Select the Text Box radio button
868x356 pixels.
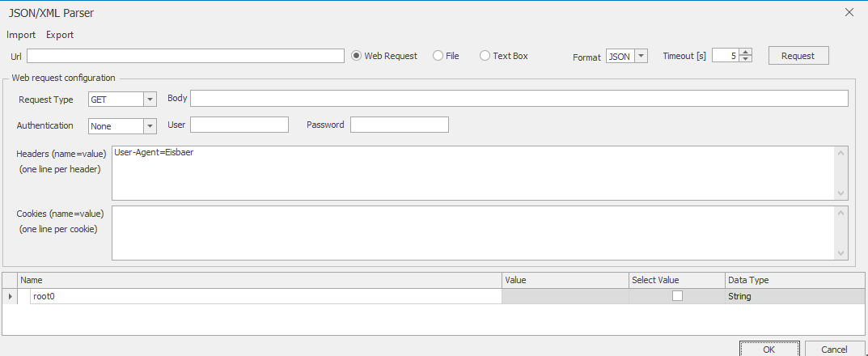coord(485,56)
